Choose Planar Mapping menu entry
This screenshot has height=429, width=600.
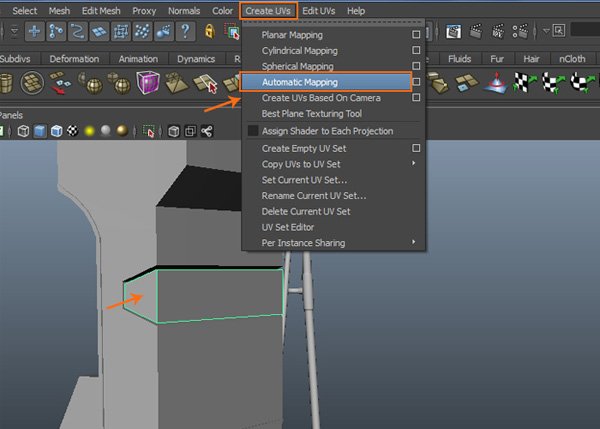point(292,35)
